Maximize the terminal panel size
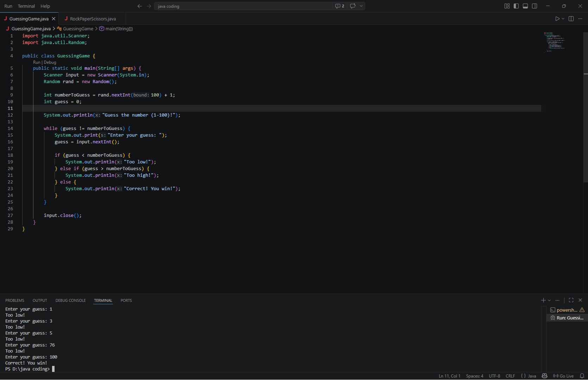This screenshot has height=380, width=588. (571, 300)
